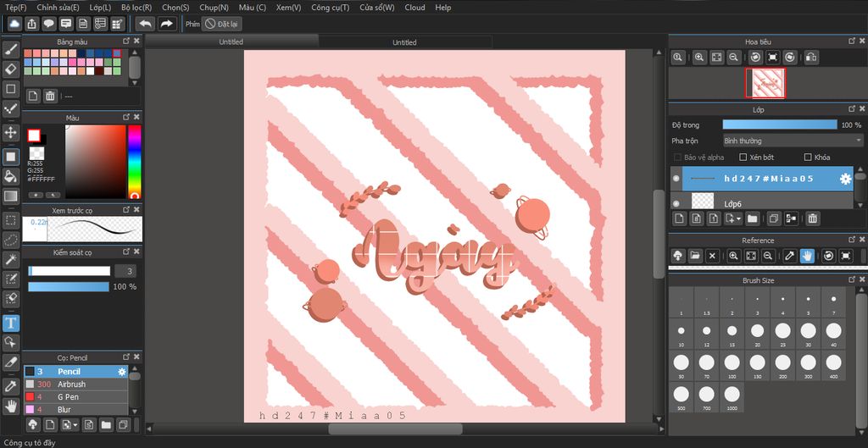Select the transparent color swatch
The width and height of the screenshot is (868, 448).
(x=36, y=154)
